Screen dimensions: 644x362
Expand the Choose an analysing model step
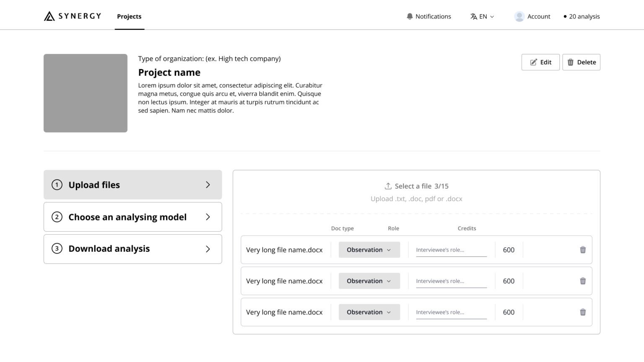click(132, 217)
